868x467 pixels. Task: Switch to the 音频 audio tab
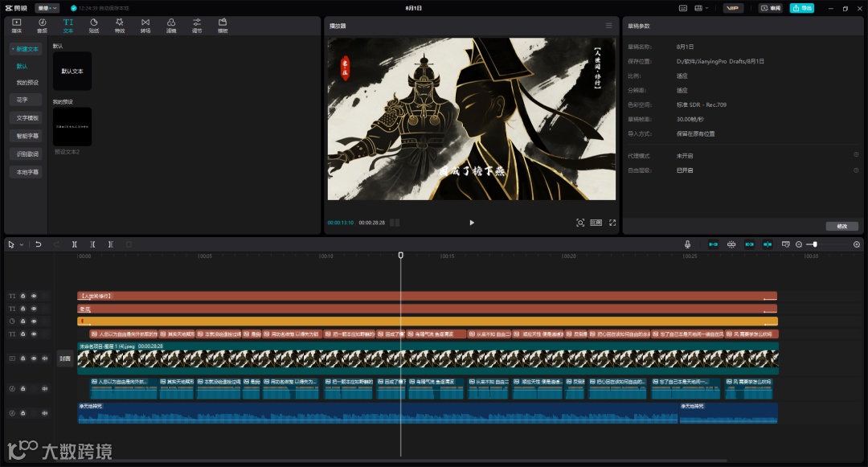42,25
